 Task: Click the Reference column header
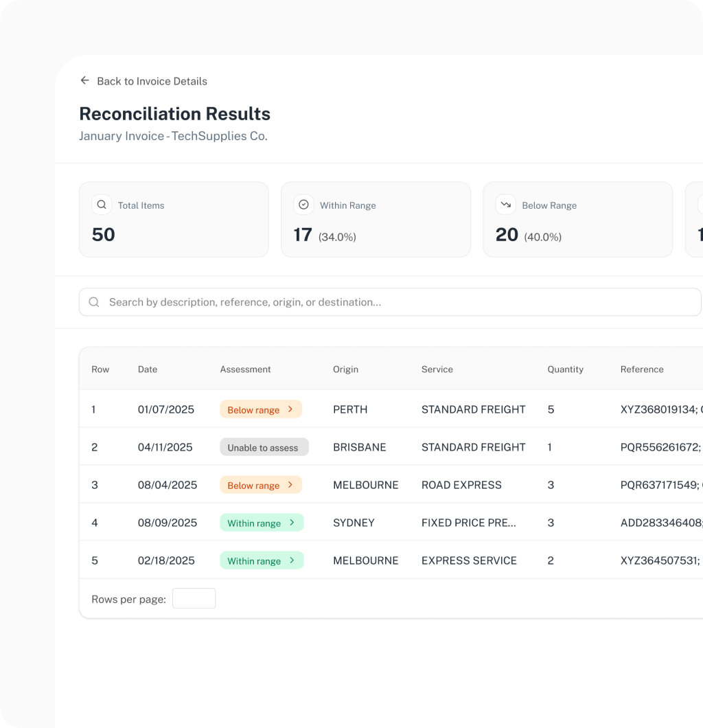(x=642, y=369)
